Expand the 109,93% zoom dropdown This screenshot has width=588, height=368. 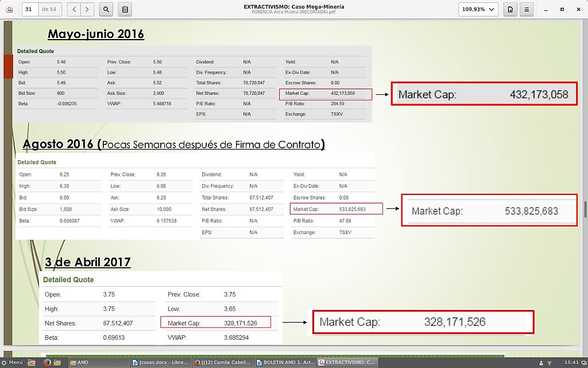pos(478,9)
